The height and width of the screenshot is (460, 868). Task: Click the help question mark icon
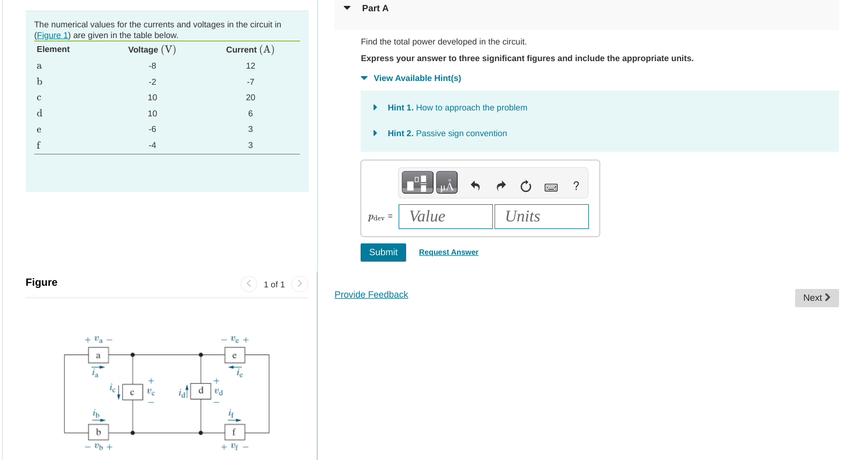576,186
